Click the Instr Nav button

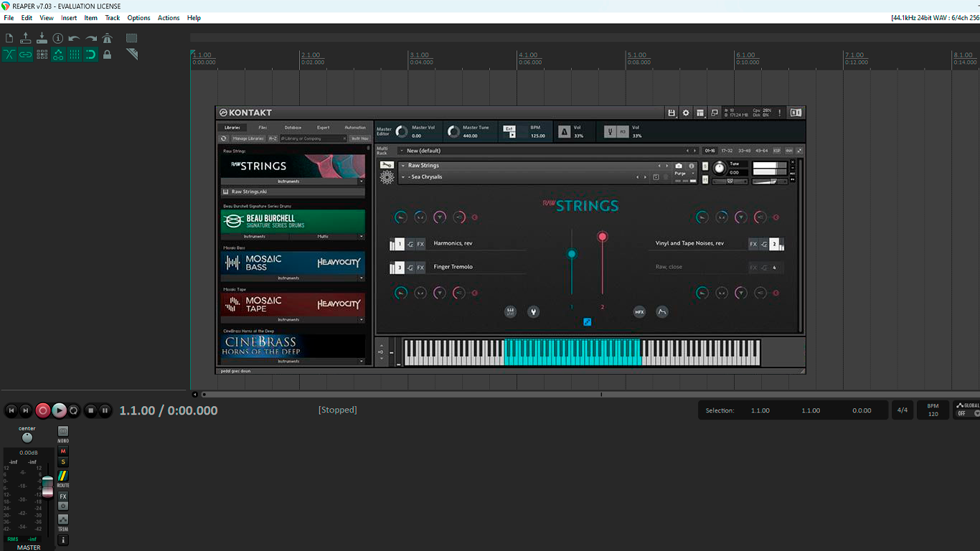point(360,138)
